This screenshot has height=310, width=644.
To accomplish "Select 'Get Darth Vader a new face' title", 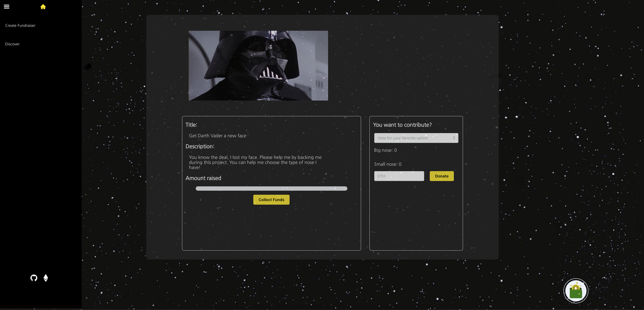I will pos(218,136).
